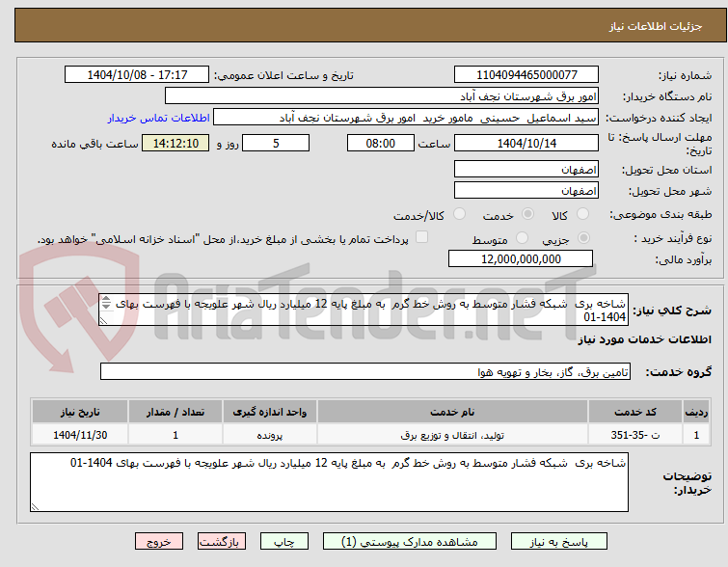This screenshot has height=567, width=728.
Task: Select the متوسط purchase type radio
Action: 523,238
